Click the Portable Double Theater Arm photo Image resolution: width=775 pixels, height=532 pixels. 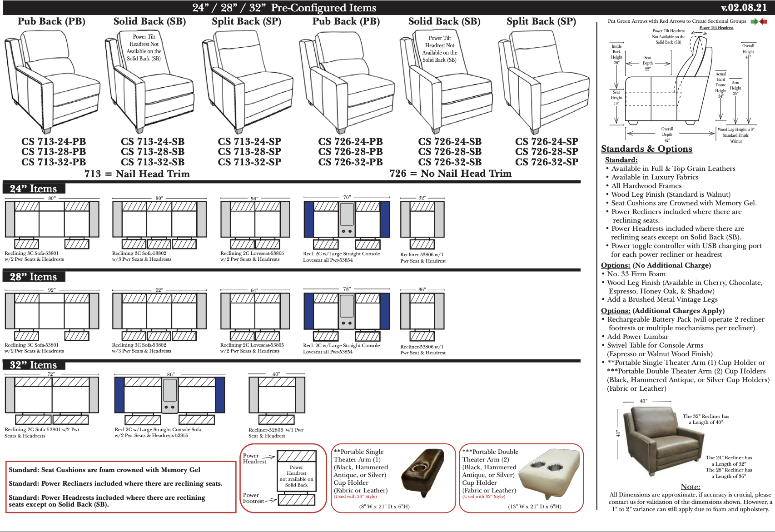(x=550, y=474)
